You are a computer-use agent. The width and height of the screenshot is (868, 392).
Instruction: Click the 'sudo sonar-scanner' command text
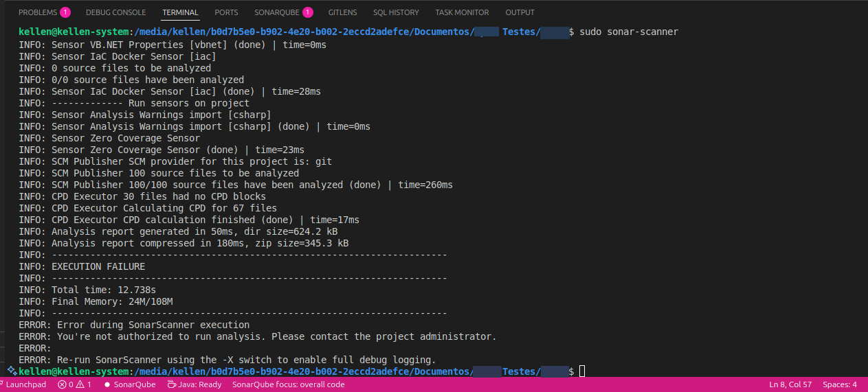pyautogui.click(x=629, y=33)
